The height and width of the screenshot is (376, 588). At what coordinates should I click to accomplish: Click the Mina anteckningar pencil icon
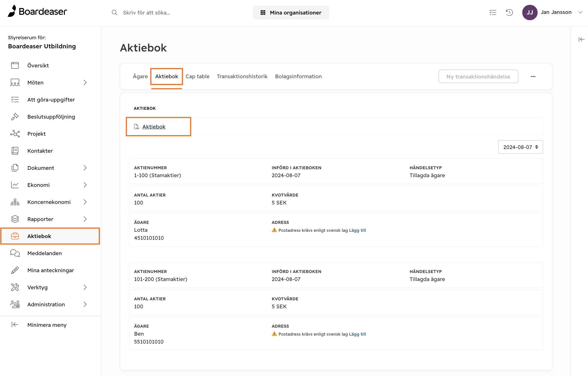point(15,270)
